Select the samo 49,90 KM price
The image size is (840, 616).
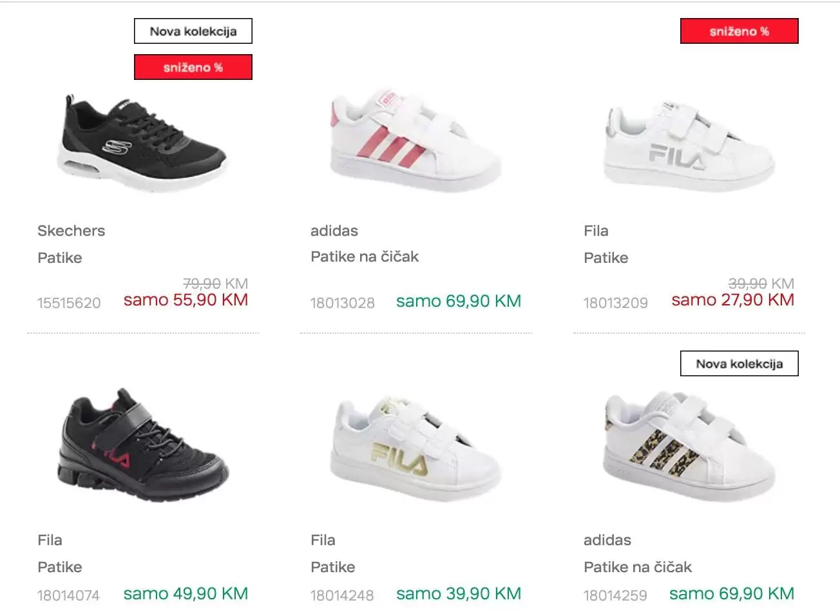186,593
